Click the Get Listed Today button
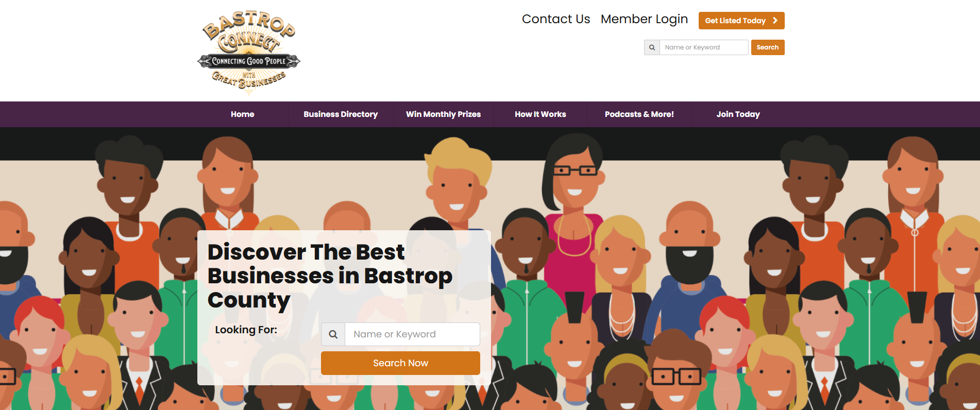 coord(741,21)
